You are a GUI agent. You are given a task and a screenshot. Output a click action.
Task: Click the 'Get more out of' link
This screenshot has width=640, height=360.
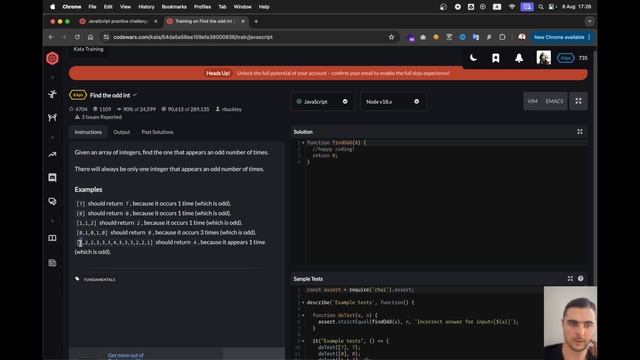126,356
